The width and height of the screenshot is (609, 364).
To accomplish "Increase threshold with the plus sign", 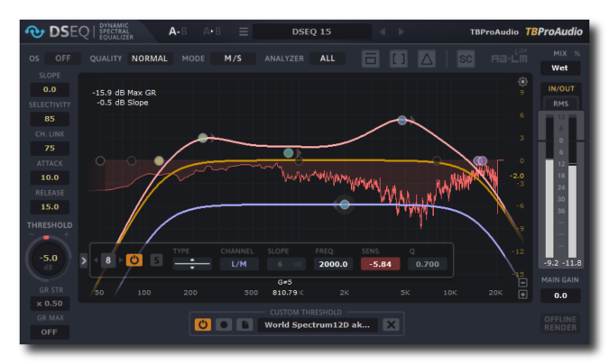I will 67,234.
